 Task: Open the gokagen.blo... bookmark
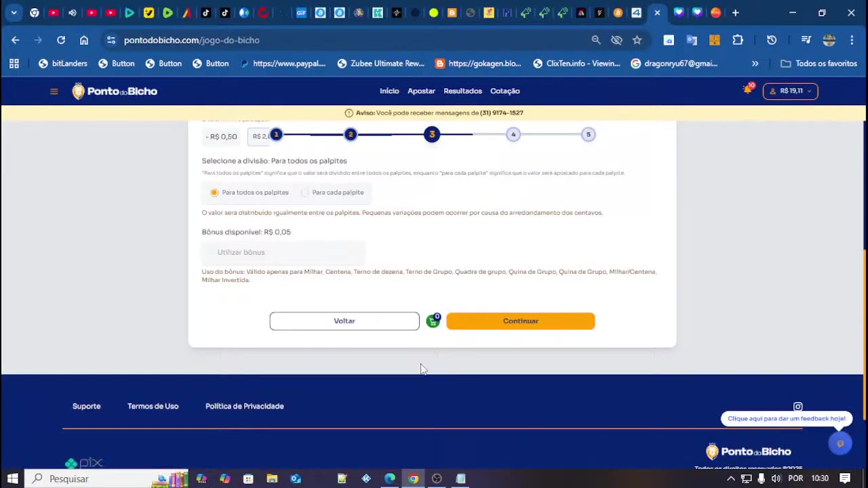(478, 64)
